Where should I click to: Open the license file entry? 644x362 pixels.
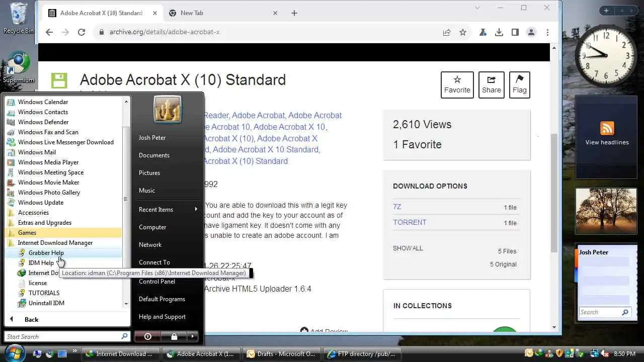37,283
